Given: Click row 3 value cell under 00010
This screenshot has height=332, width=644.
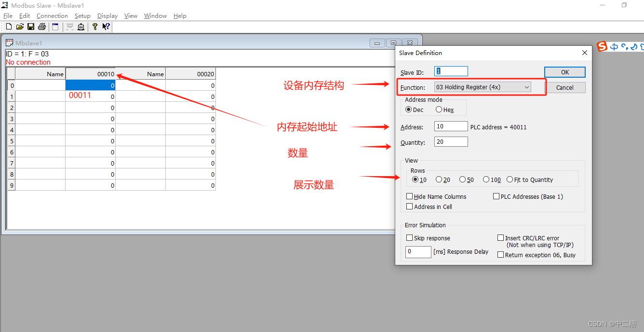Looking at the screenshot, I should coord(91,119).
